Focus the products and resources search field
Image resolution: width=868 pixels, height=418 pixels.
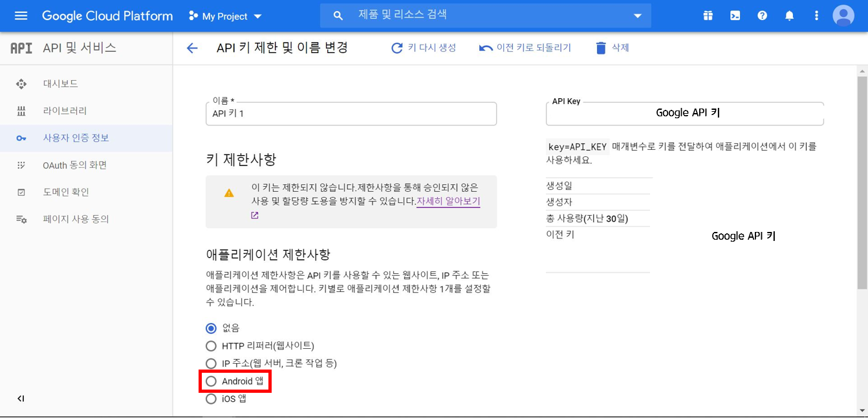(485, 16)
